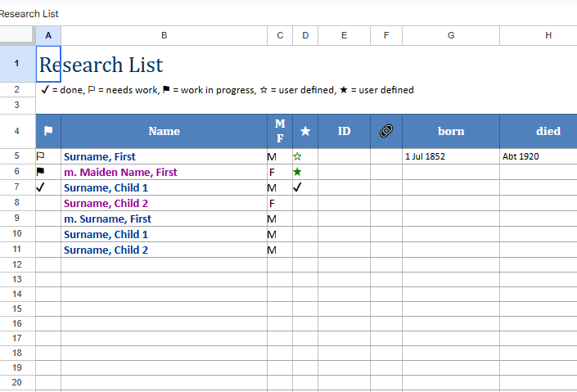Select the outlined flag in row 5
This screenshot has width=577, height=392.
coord(41,155)
